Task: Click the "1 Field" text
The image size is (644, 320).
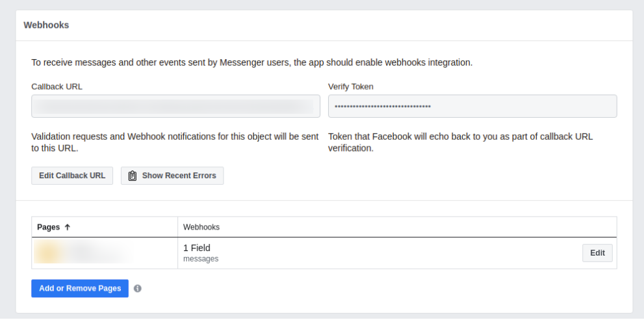Action: click(197, 248)
